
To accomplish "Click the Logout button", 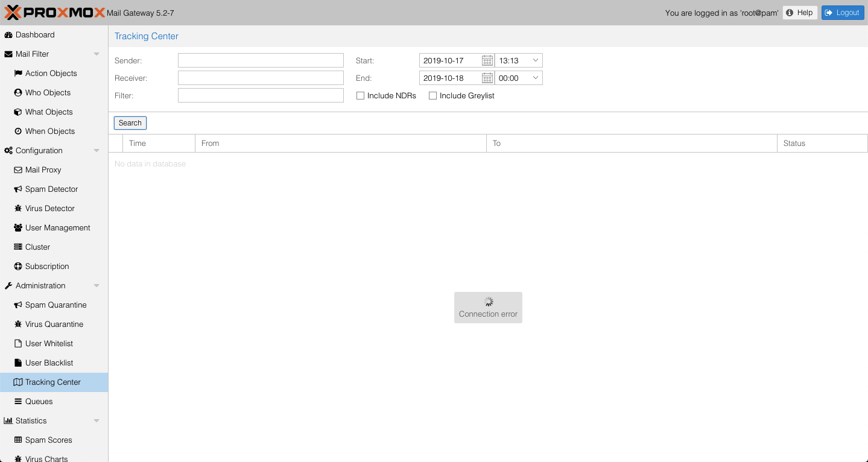I will click(842, 13).
